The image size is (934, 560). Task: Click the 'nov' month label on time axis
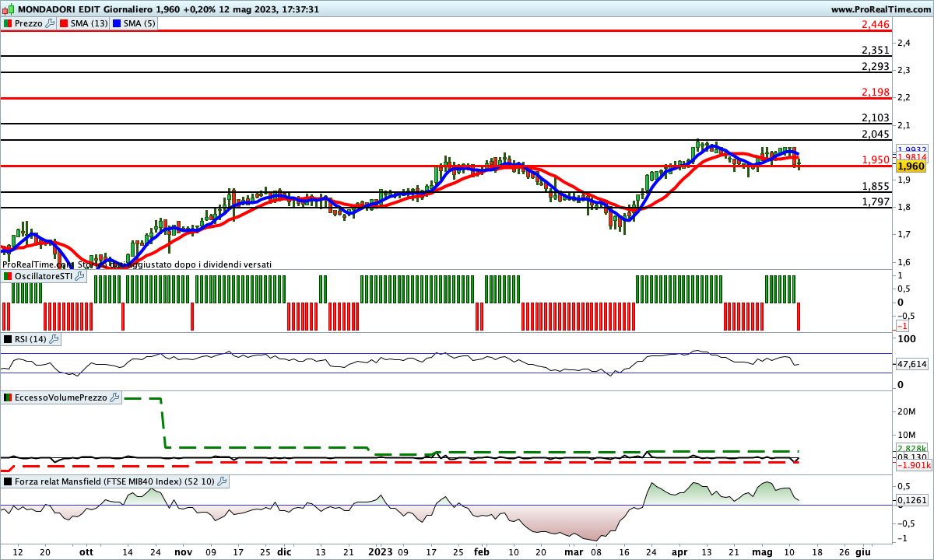pos(183,551)
